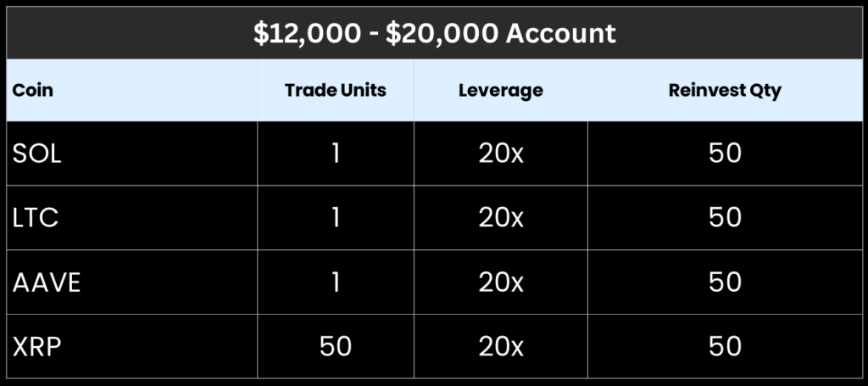Click the Reinvest Qty value for XRP
The image size is (868, 386).
tap(725, 346)
